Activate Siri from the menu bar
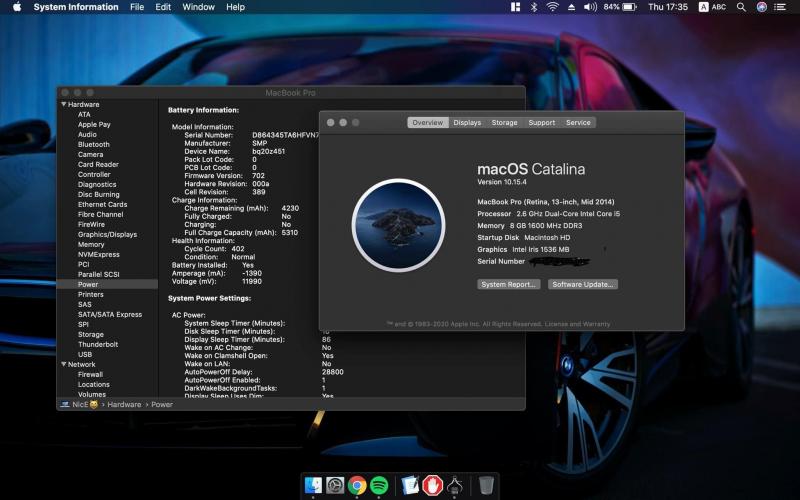The image size is (800, 500). (x=761, y=7)
